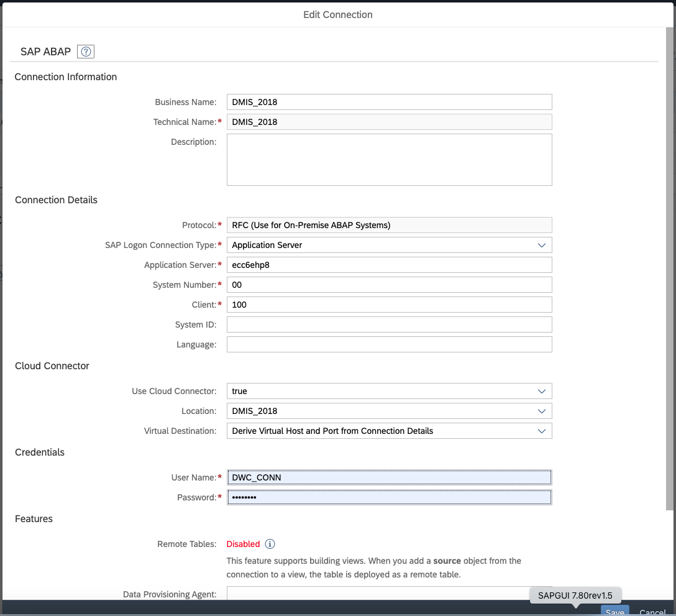Select the empty Language field

tap(389, 344)
